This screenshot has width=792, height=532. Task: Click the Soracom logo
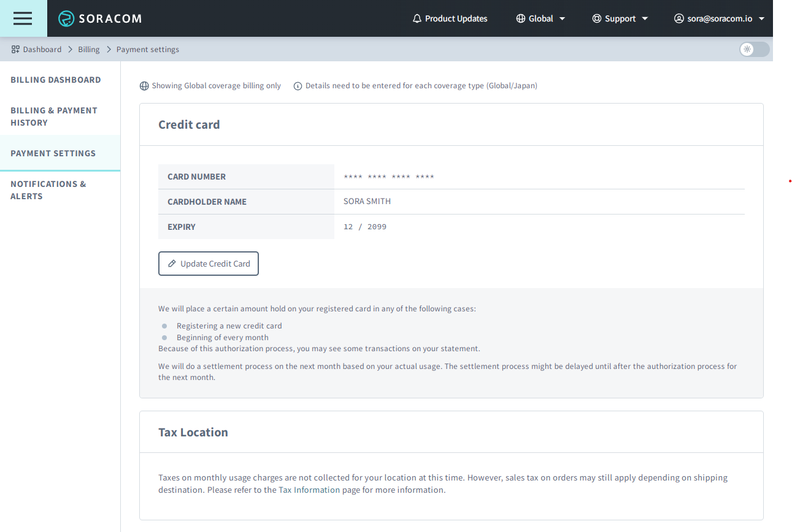click(x=100, y=18)
